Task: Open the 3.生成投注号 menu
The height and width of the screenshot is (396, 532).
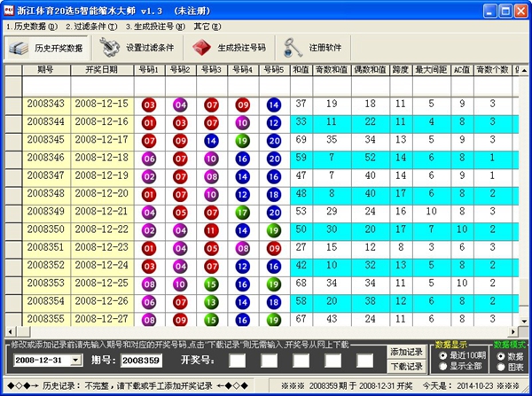Action: pos(155,27)
